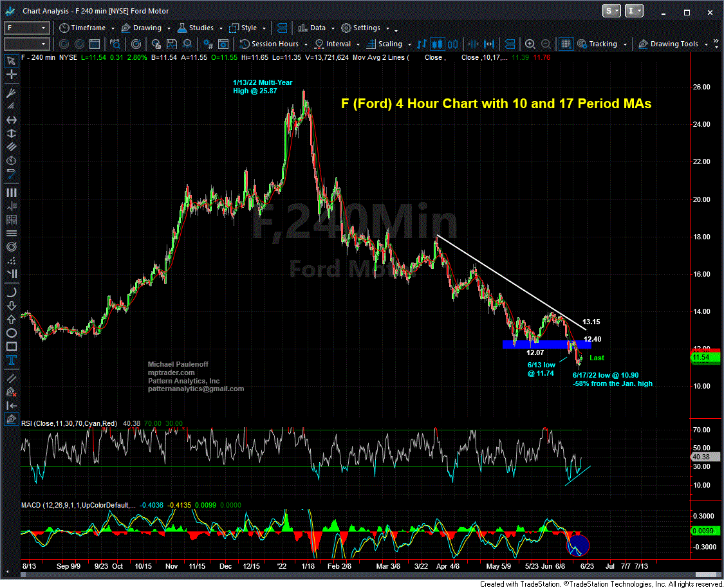Pick the vertical double-arrow drawing tool
Viewport: 724px width, 588px height.
pyautogui.click(x=11, y=133)
